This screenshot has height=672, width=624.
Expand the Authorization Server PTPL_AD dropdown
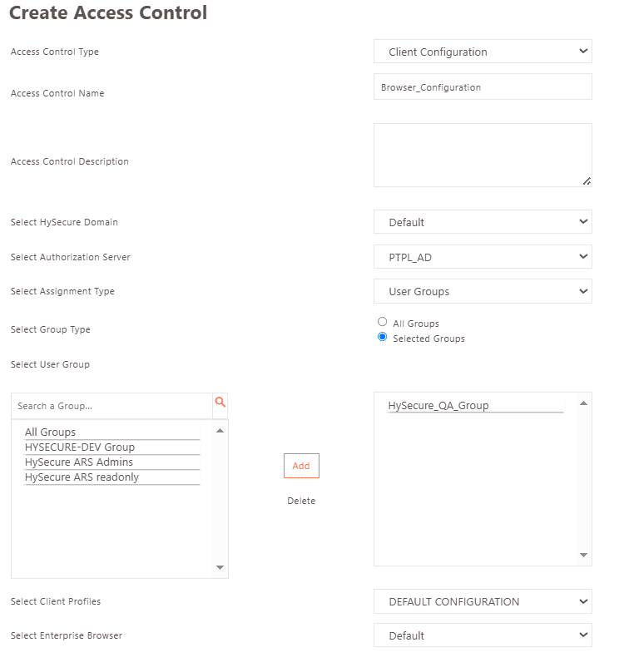pyautogui.click(x=483, y=257)
